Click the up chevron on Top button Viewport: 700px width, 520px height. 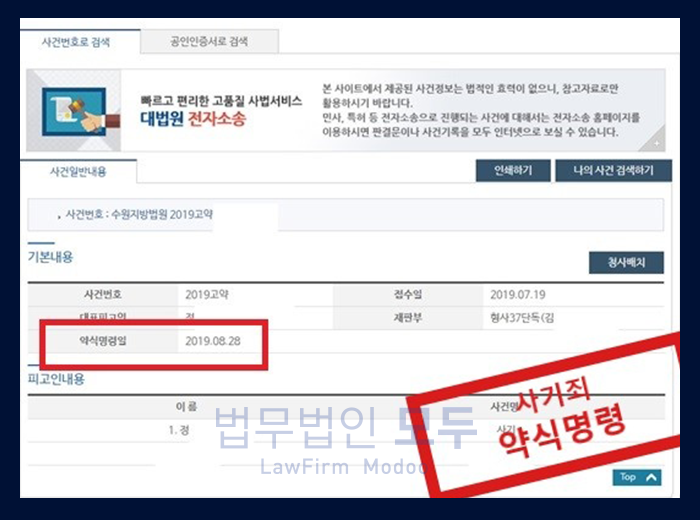coord(652,478)
